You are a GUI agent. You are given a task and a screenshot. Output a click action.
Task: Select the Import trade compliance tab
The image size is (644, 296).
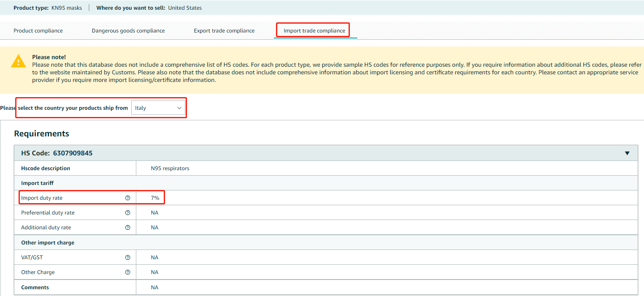pyautogui.click(x=314, y=30)
